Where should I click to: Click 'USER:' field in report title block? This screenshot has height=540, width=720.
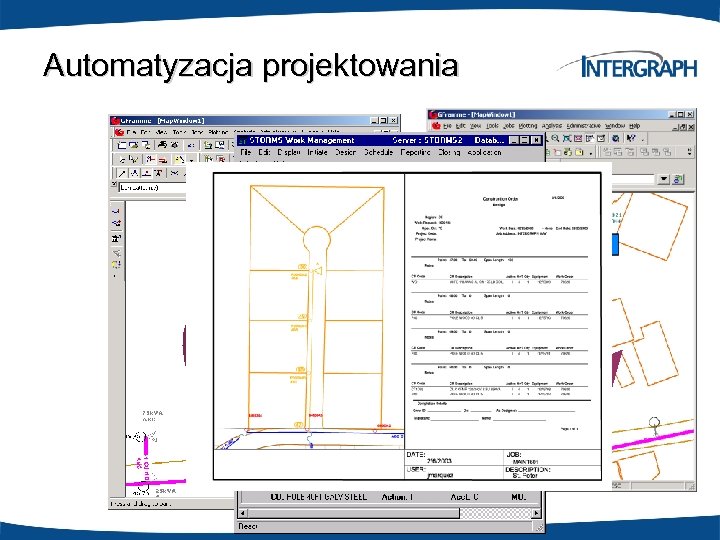pos(454,473)
